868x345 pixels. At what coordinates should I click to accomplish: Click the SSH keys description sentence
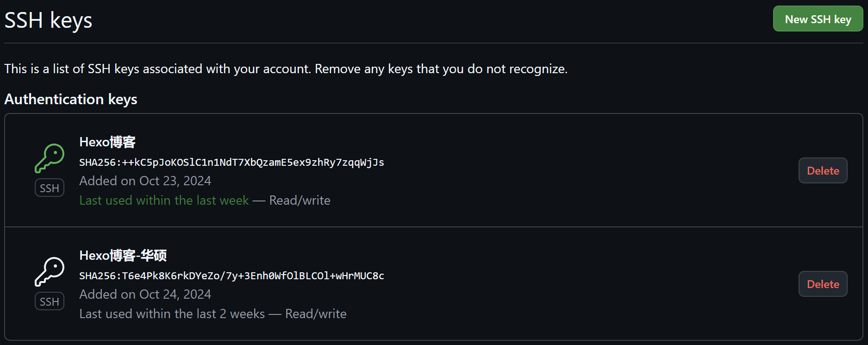tap(286, 69)
